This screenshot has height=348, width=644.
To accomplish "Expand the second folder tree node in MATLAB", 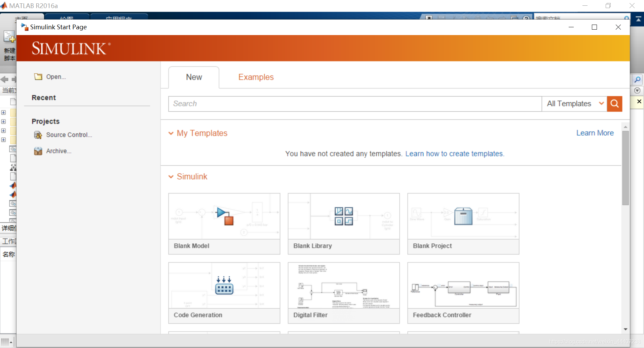I will (x=3, y=121).
